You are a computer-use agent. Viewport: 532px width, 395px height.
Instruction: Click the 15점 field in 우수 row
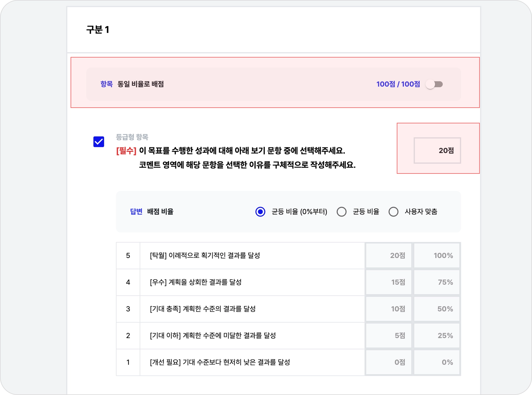pos(389,282)
